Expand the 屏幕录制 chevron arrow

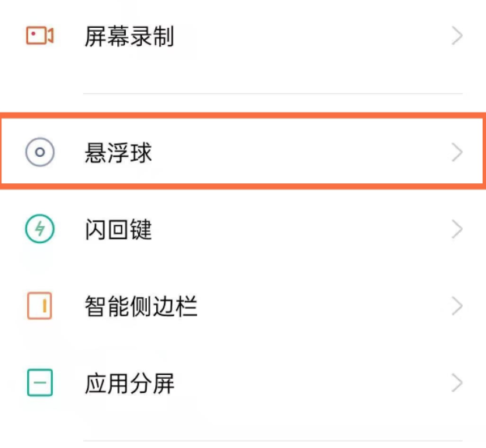pos(457,36)
